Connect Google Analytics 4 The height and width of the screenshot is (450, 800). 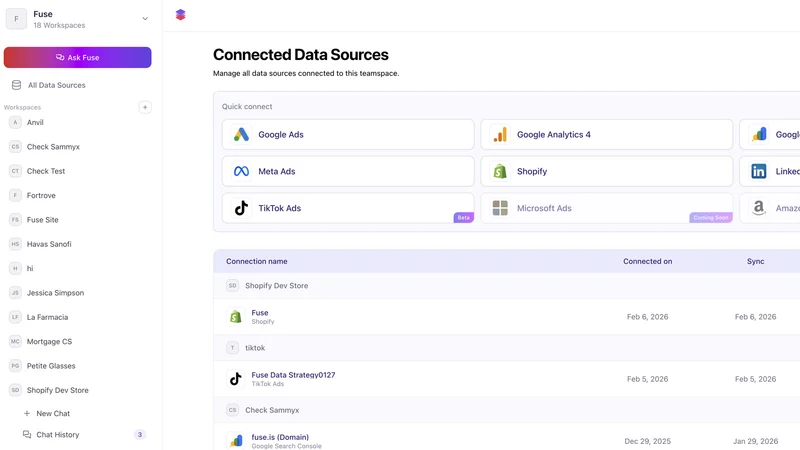pyautogui.click(x=607, y=135)
